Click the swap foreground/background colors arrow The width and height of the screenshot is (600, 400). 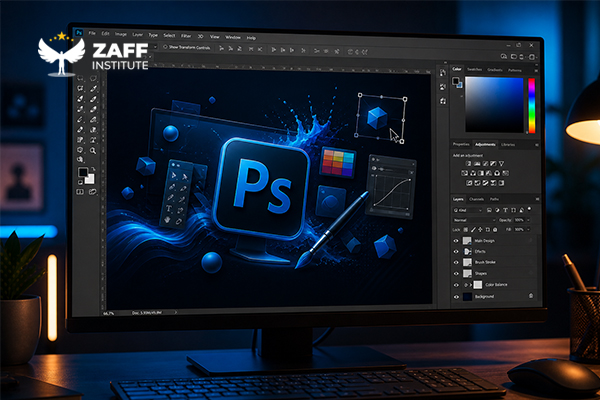[x=93, y=168]
